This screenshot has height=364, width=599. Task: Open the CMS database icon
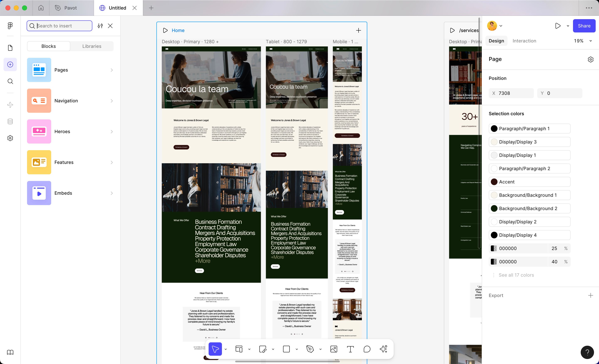pos(10,122)
